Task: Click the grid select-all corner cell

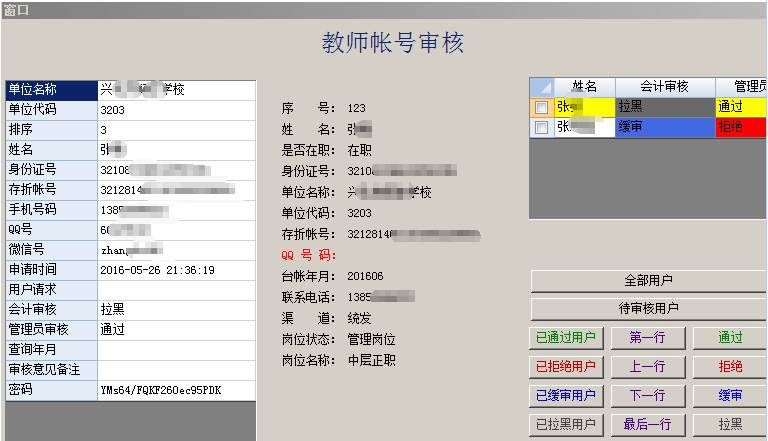Action: [x=541, y=87]
